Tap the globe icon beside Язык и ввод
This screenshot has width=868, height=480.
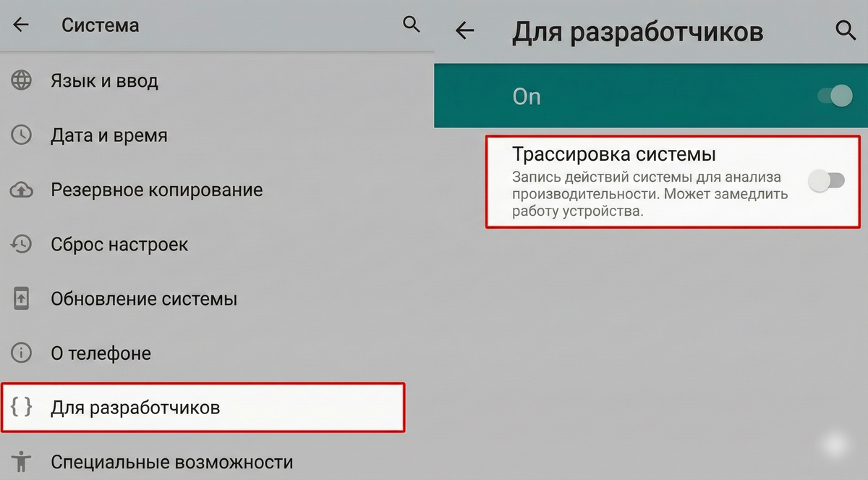click(x=22, y=80)
